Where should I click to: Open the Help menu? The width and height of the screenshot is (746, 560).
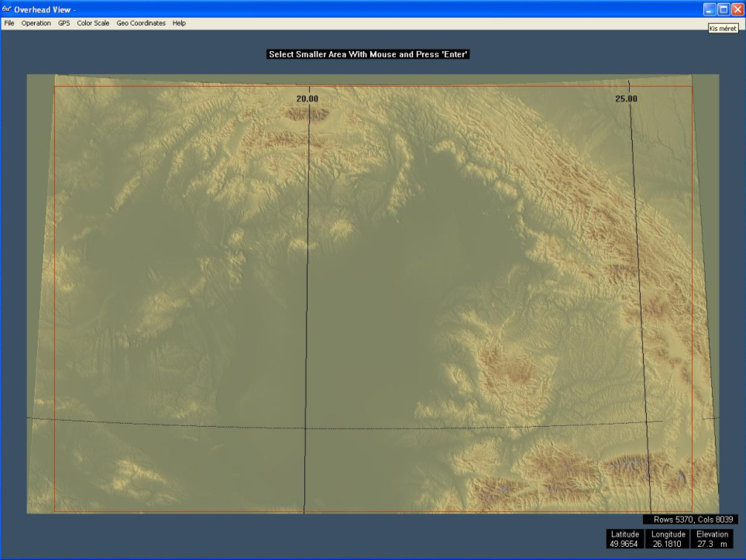coord(179,23)
